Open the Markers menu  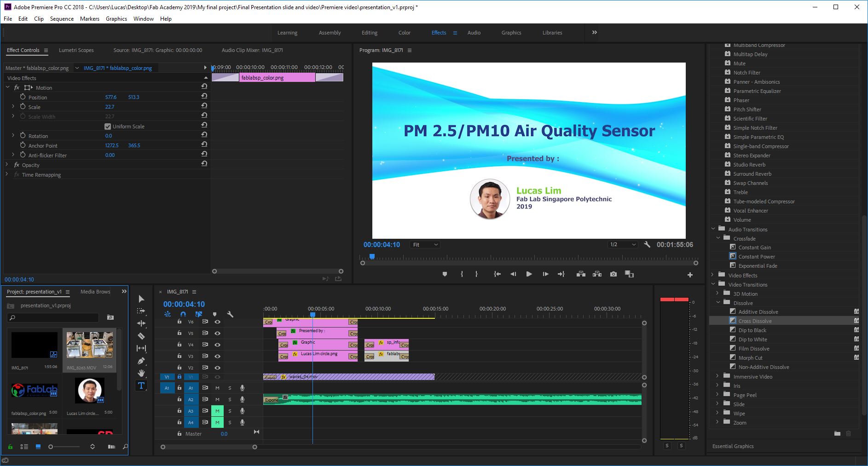coord(90,19)
